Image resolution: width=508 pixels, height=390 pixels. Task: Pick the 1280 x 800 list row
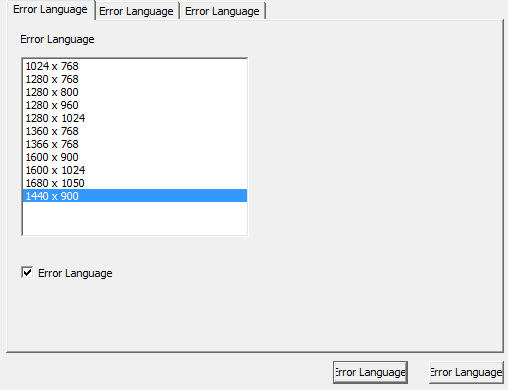click(x=135, y=92)
